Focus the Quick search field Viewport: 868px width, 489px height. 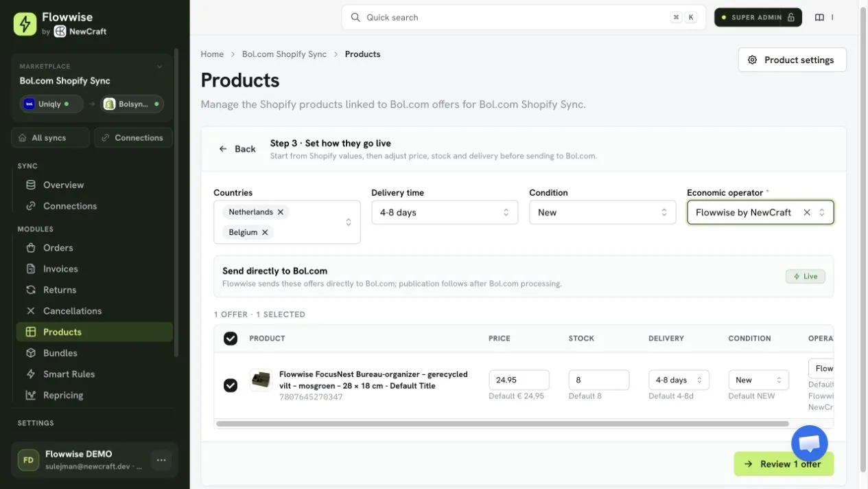click(524, 17)
